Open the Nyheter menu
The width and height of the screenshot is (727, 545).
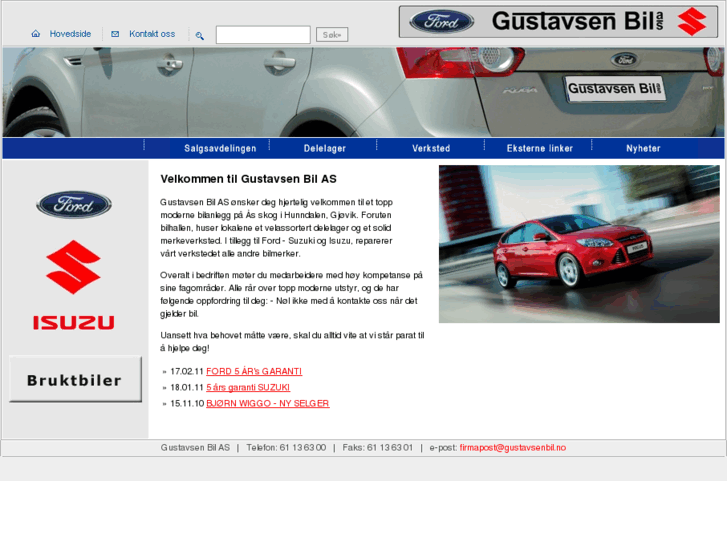point(643,148)
